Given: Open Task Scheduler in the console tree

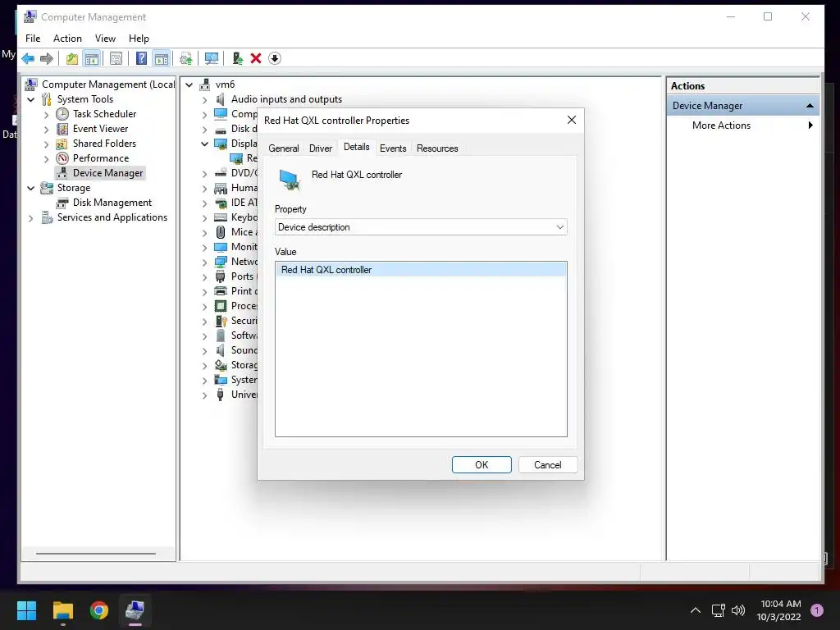Looking at the screenshot, I should [x=104, y=113].
